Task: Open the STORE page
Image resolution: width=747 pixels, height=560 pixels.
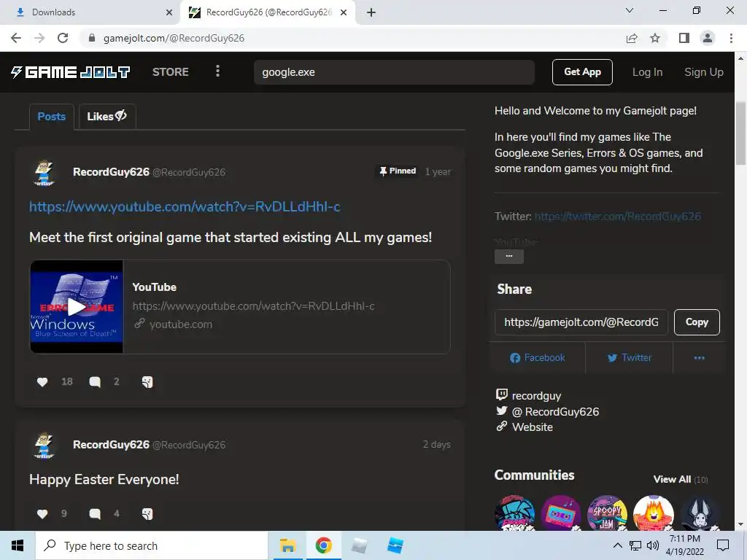Action: [x=171, y=72]
